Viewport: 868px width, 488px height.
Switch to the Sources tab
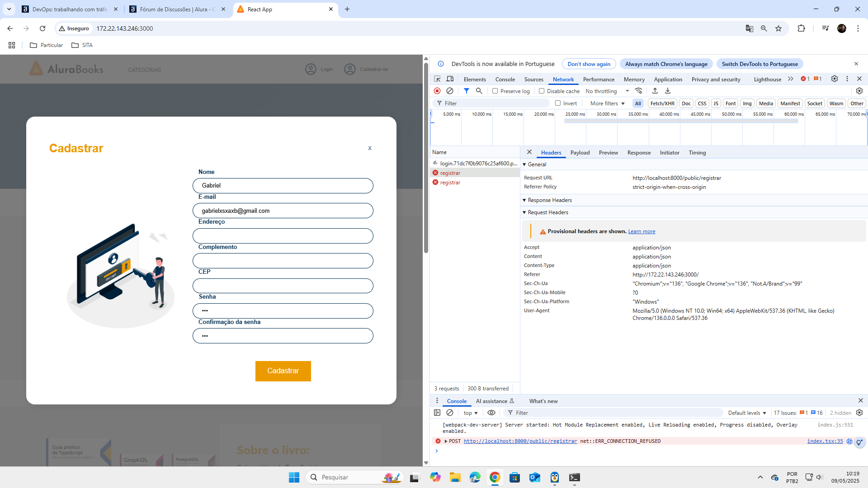coord(533,79)
